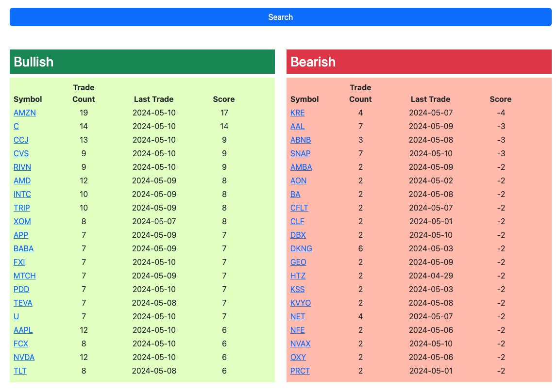Image resolution: width=558 pixels, height=392 pixels.
Task: Open the BABA symbol link
Action: (23, 248)
